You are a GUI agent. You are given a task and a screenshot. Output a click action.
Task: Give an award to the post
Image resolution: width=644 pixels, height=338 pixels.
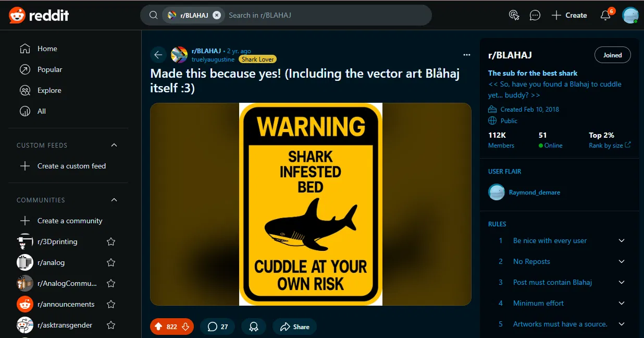(254, 327)
